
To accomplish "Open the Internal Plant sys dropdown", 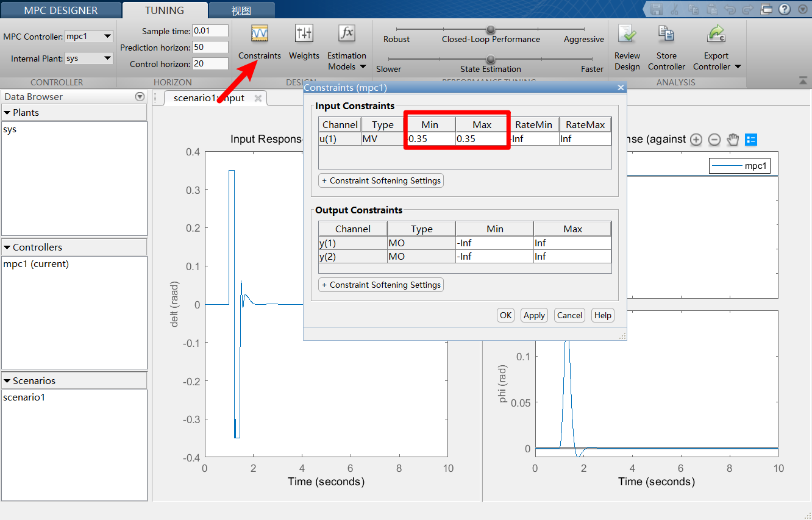I will pos(89,59).
